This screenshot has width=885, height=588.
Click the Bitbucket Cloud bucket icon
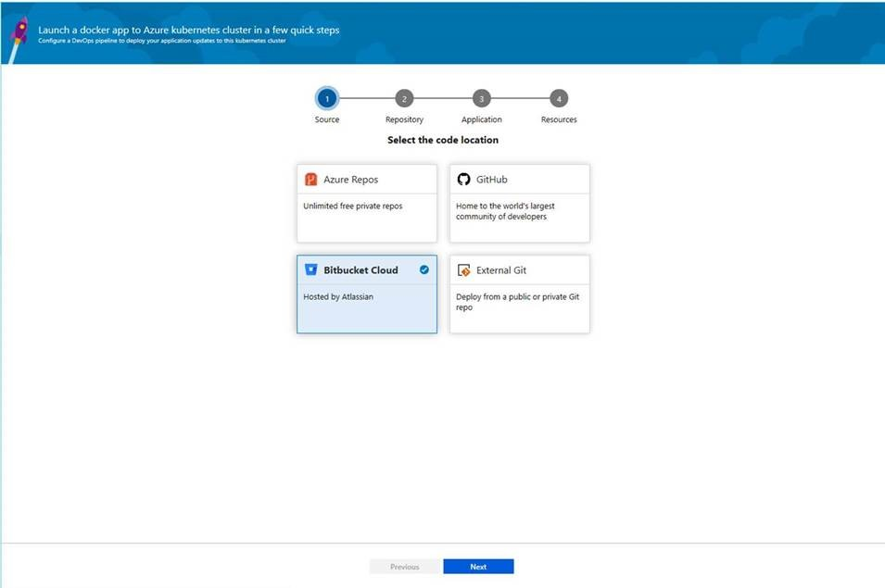[x=310, y=269]
